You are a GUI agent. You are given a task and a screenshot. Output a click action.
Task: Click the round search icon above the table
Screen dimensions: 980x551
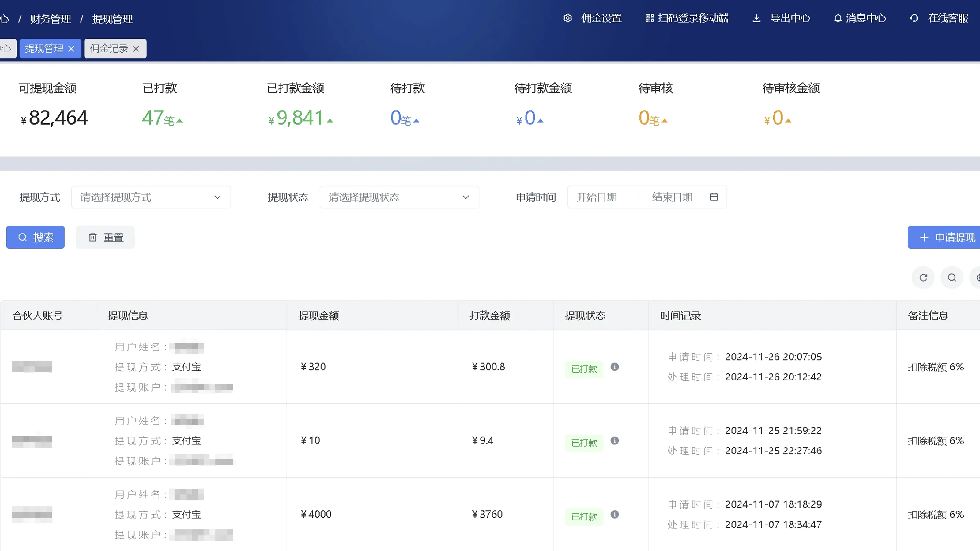tap(952, 278)
